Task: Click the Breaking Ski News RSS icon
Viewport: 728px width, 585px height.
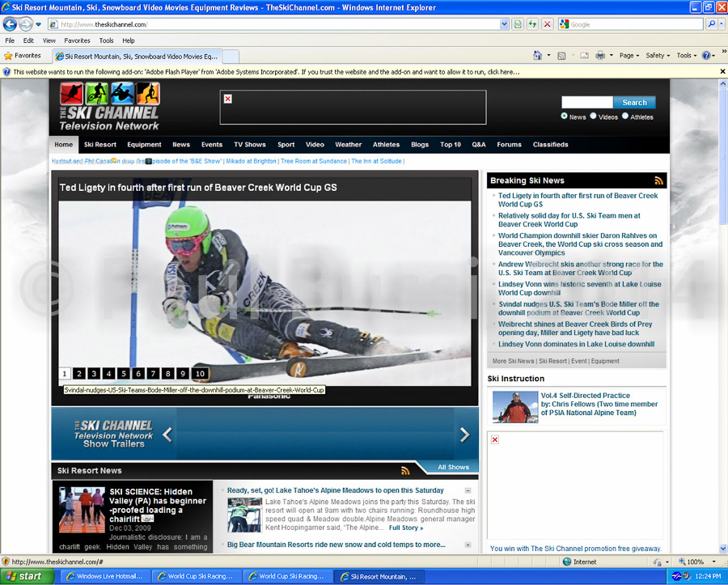Action: click(x=658, y=180)
